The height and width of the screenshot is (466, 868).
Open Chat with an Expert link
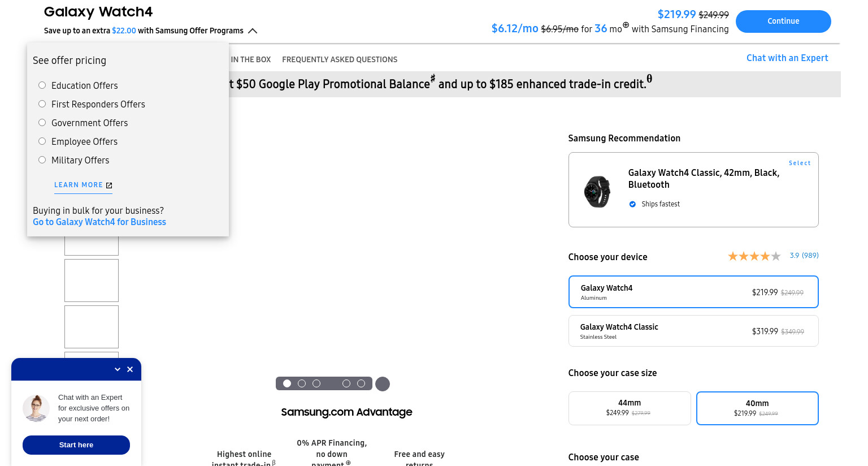[787, 58]
